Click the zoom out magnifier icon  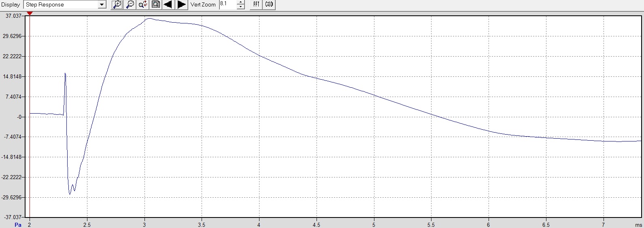pos(130,5)
